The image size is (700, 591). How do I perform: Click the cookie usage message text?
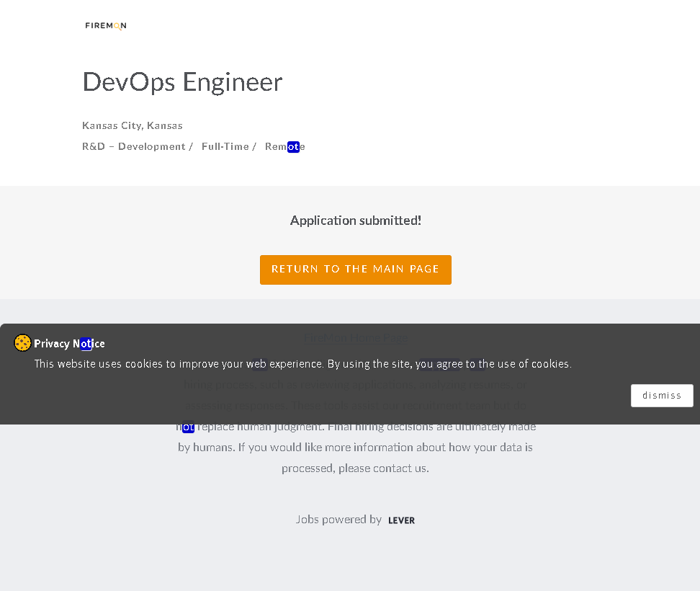[x=302, y=364]
